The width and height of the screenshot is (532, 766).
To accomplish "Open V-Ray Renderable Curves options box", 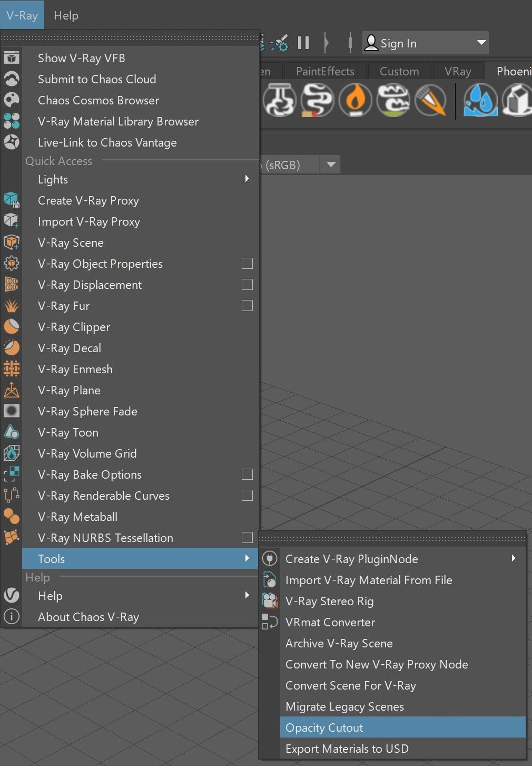I will tap(247, 495).
